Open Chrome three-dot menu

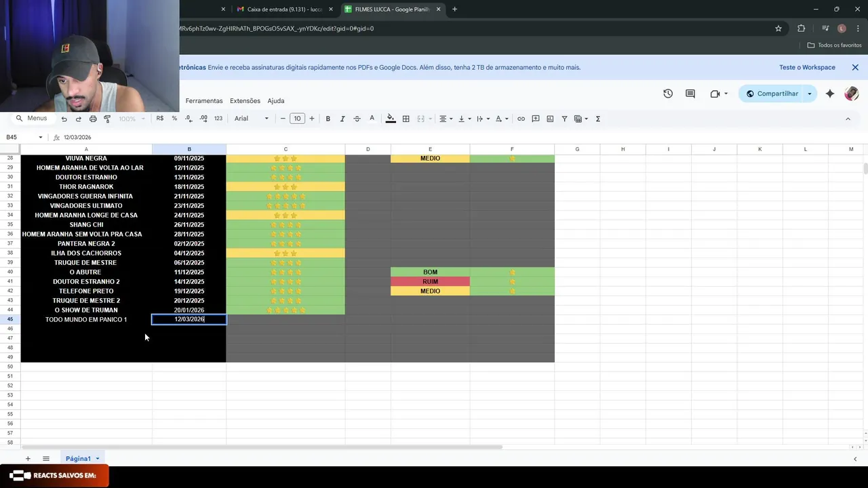(857, 28)
